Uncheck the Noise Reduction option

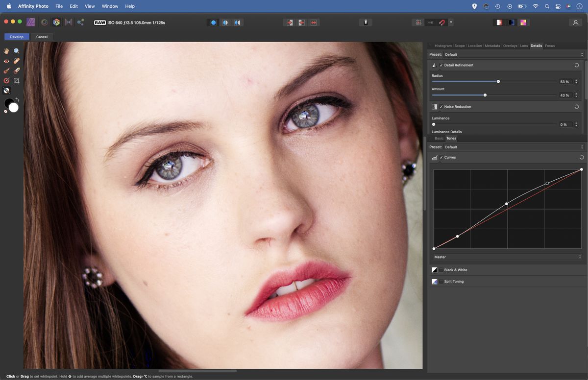click(441, 107)
